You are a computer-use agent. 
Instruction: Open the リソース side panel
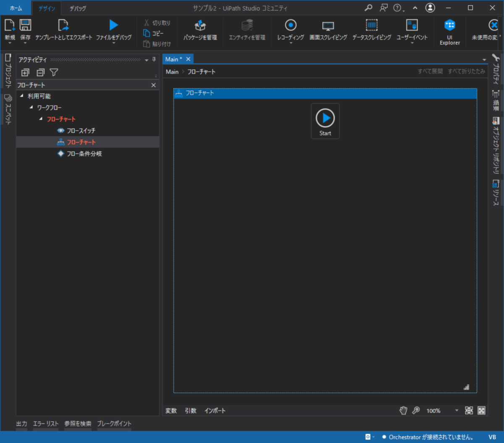(x=496, y=192)
